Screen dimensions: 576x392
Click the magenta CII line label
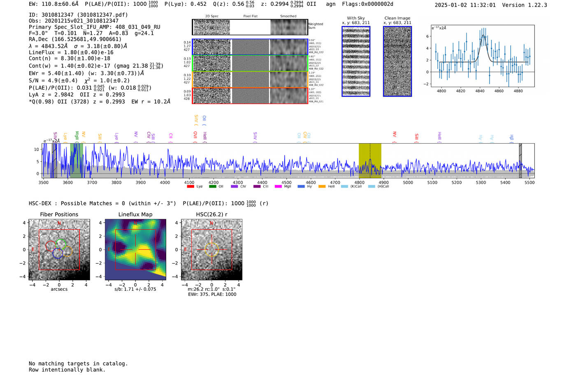point(170,137)
